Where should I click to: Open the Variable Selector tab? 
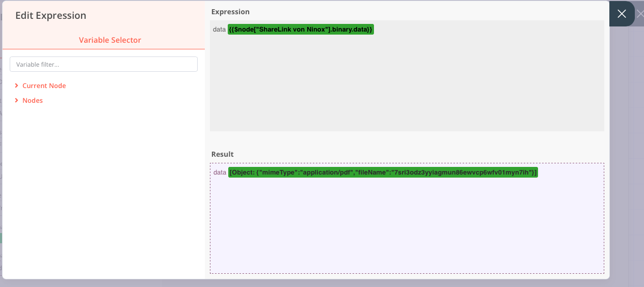click(x=110, y=40)
